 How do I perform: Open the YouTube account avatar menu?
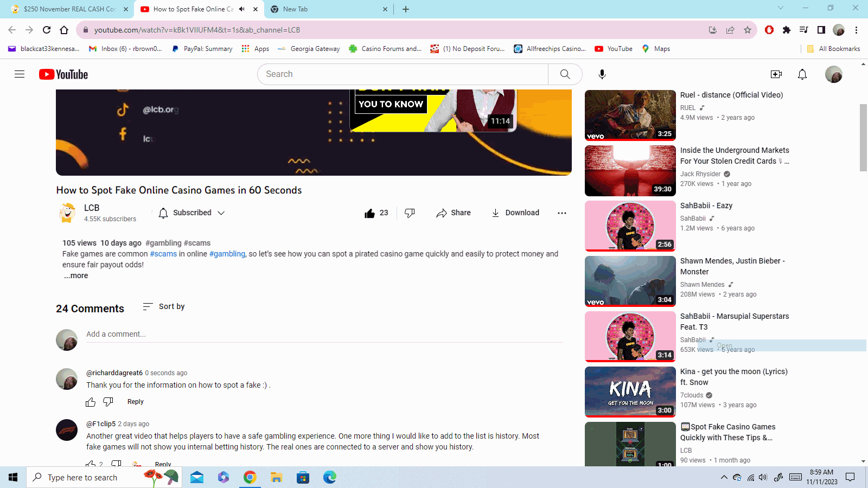coord(833,74)
